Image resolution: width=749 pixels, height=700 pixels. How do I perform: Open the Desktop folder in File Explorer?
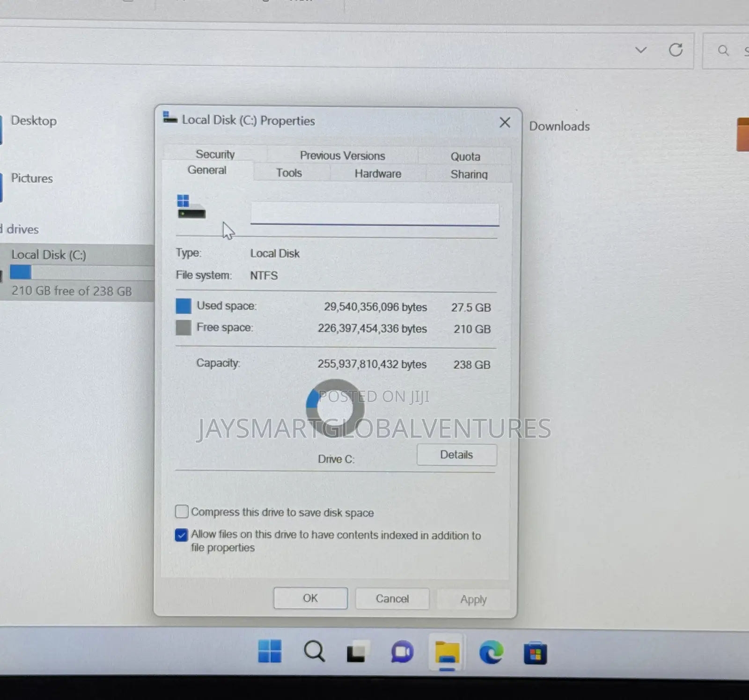pos(34,121)
